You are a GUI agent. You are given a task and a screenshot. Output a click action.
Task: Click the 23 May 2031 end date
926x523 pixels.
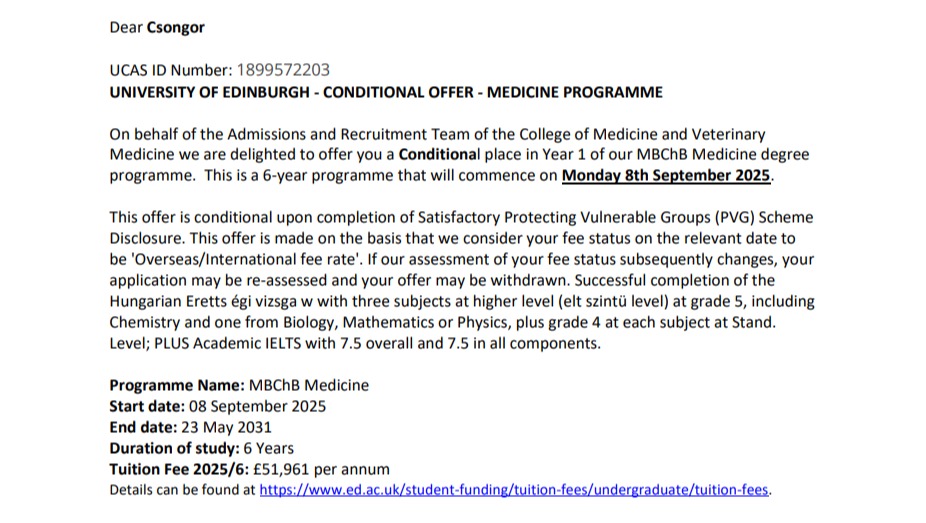coord(227,427)
